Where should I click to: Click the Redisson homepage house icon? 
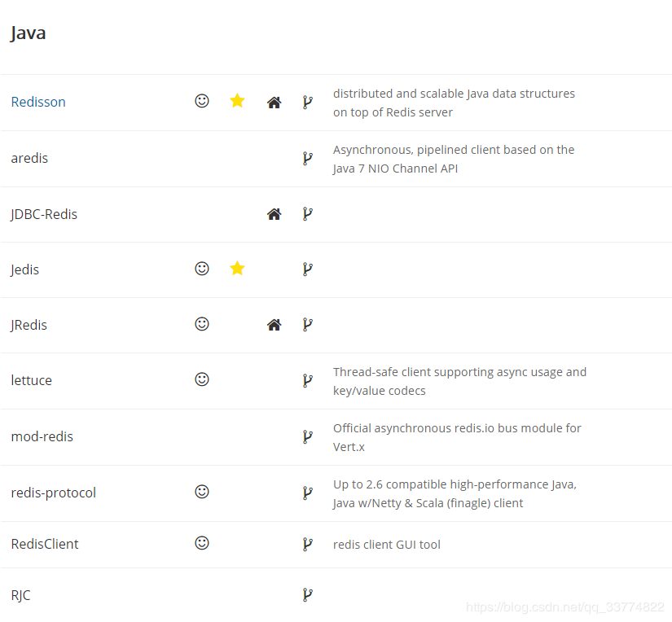click(274, 103)
